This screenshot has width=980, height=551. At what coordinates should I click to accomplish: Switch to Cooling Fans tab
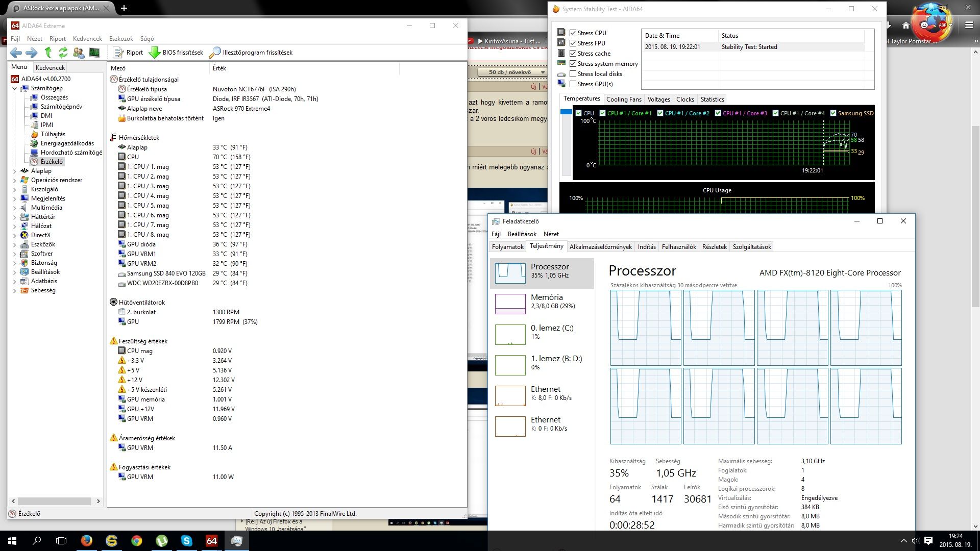tap(623, 99)
